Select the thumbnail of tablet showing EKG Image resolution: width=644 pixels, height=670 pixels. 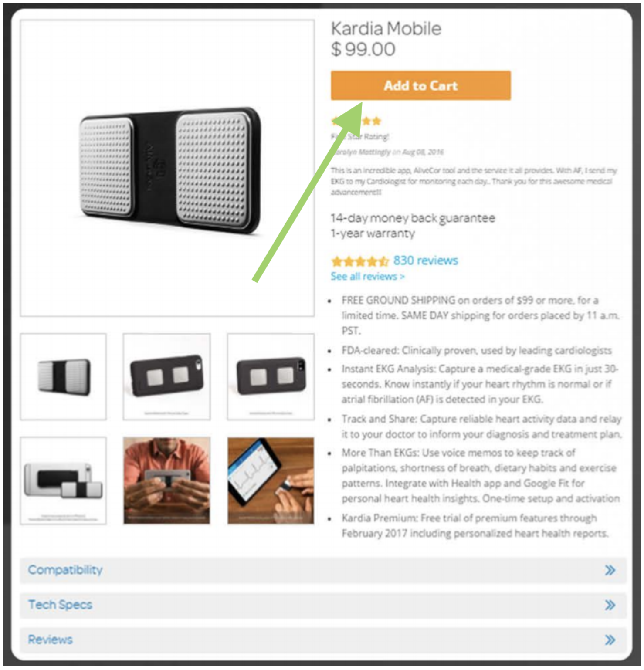click(x=271, y=481)
